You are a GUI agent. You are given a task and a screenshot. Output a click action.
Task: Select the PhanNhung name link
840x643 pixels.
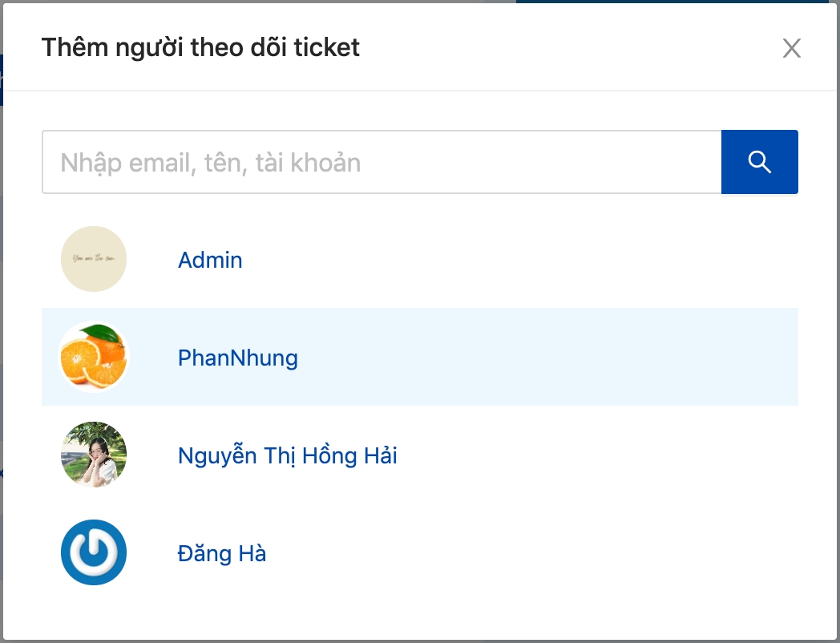coord(237,358)
